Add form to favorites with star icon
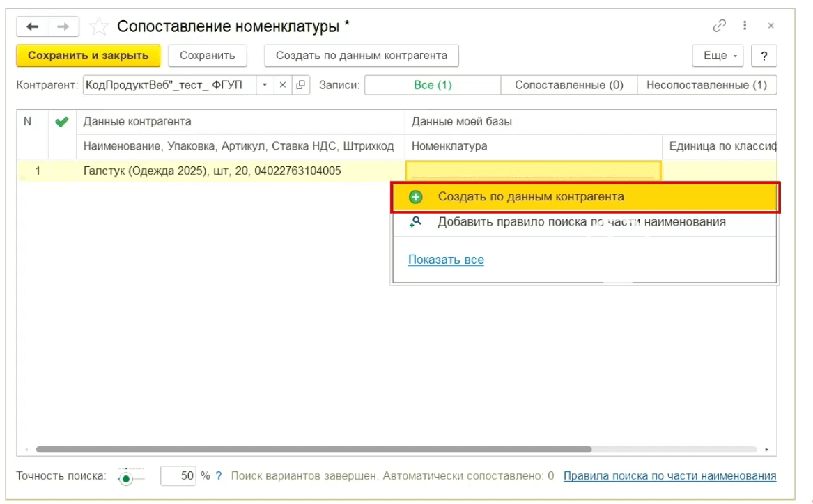The height and width of the screenshot is (504, 813). tap(99, 26)
